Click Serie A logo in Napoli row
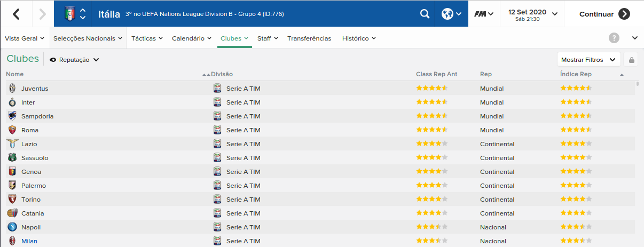 pos(217,227)
